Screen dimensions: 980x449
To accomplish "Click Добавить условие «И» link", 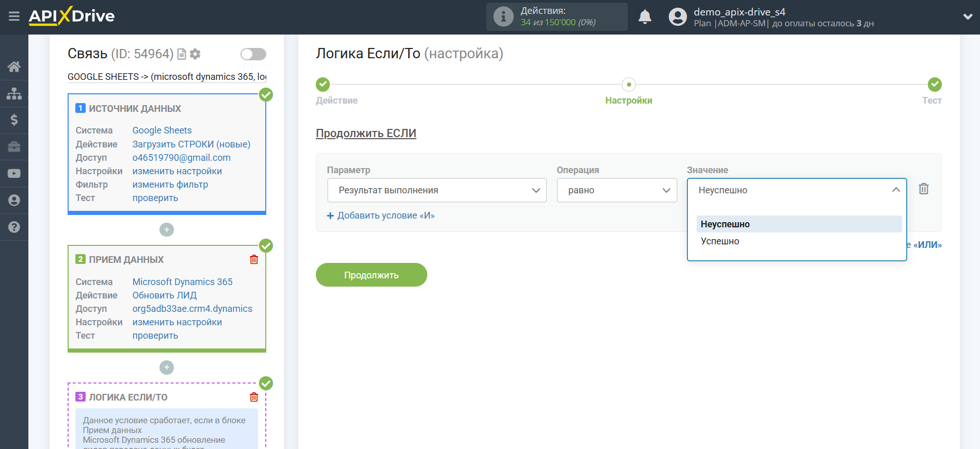I will (381, 215).
